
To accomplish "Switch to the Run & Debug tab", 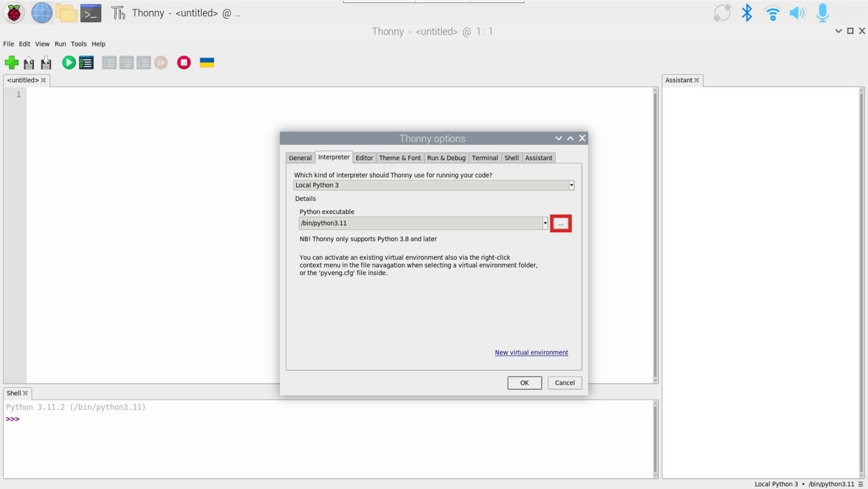I will (x=446, y=158).
